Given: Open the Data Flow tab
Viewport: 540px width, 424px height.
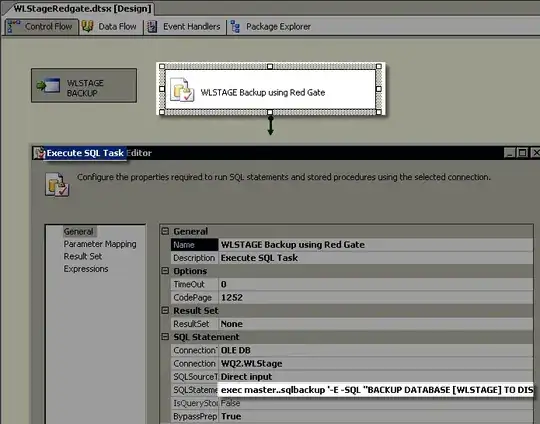Looking at the screenshot, I should pos(111,27).
